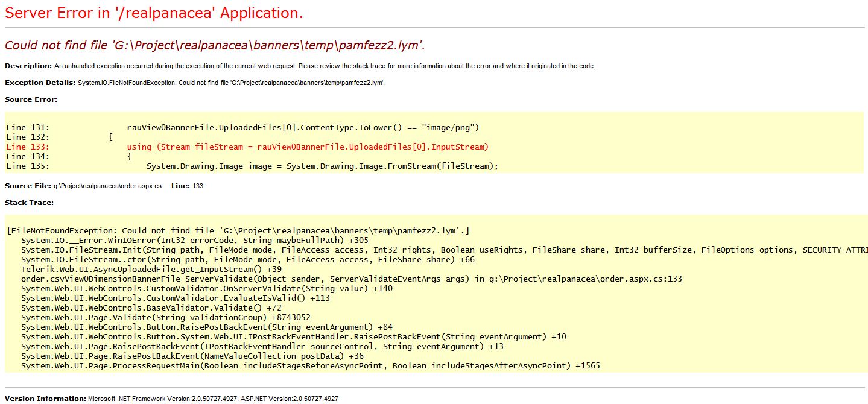The height and width of the screenshot is (404, 868).
Task: Click the order.aspx.cs source file path
Action: (x=107, y=186)
